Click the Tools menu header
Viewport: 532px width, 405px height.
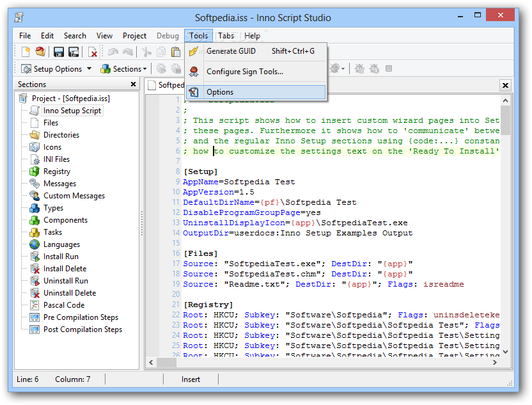click(x=198, y=36)
